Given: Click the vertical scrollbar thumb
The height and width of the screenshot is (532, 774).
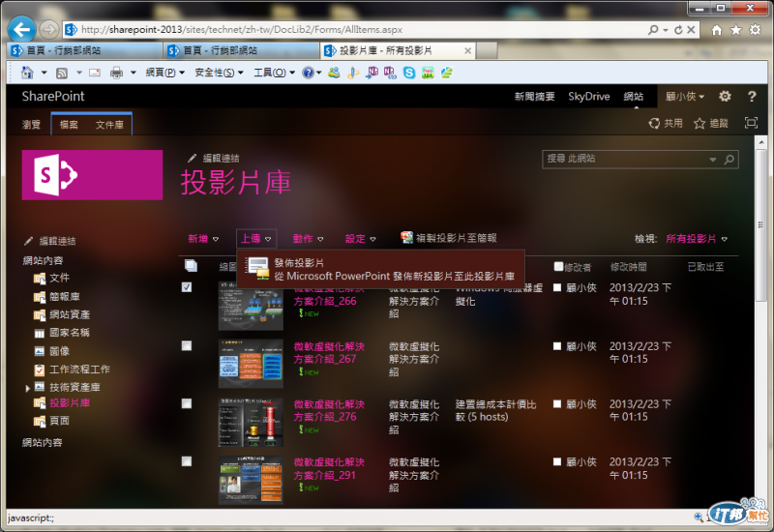Looking at the screenshot, I should point(761,224).
